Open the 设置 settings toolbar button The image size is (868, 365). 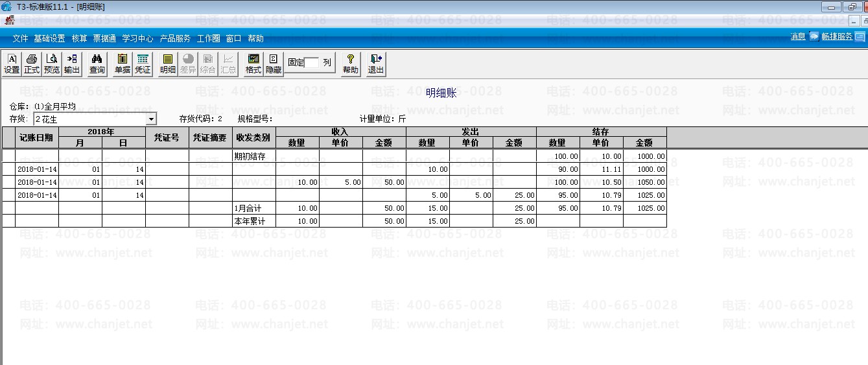[x=12, y=64]
